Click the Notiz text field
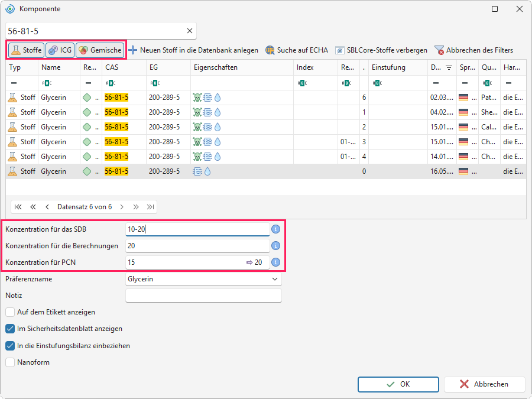This screenshot has height=399, width=532. [203, 296]
